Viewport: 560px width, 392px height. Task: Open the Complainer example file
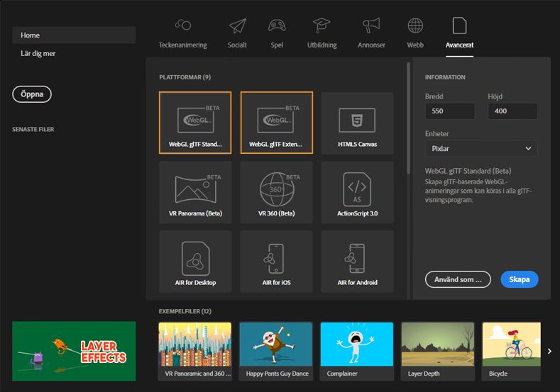pos(357,352)
